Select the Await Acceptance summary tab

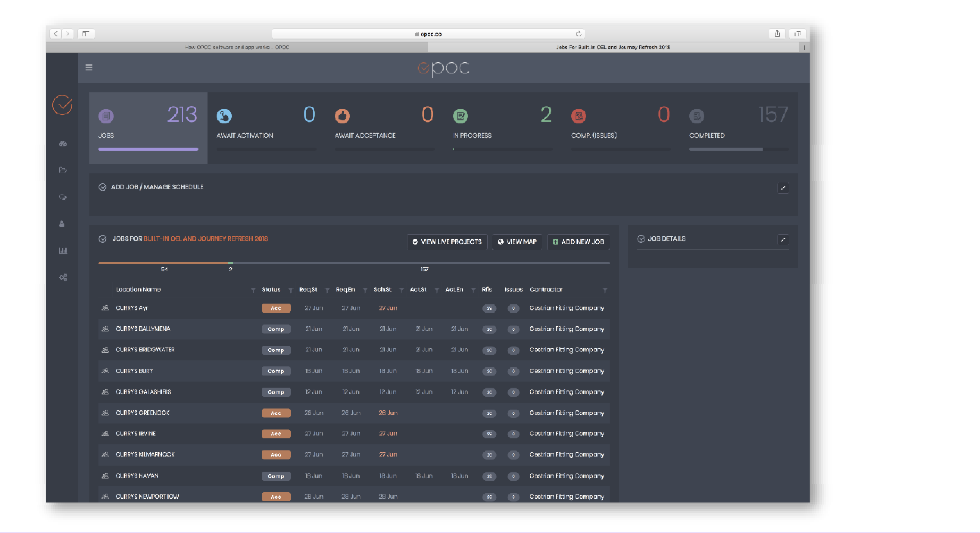[385, 128]
